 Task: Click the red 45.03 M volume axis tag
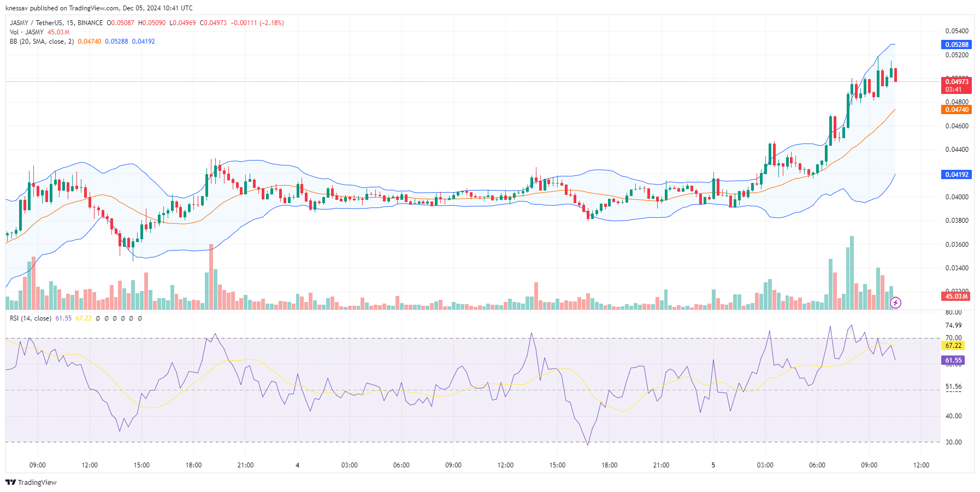pos(956,297)
